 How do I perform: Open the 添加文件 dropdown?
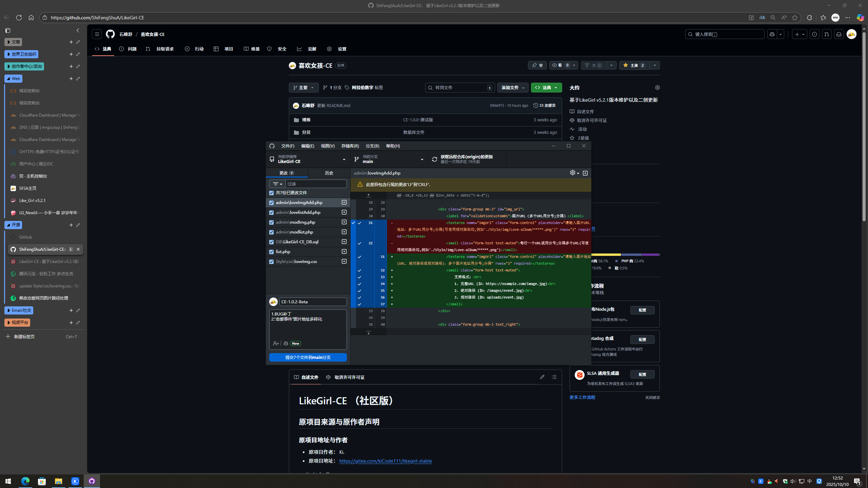(x=513, y=87)
